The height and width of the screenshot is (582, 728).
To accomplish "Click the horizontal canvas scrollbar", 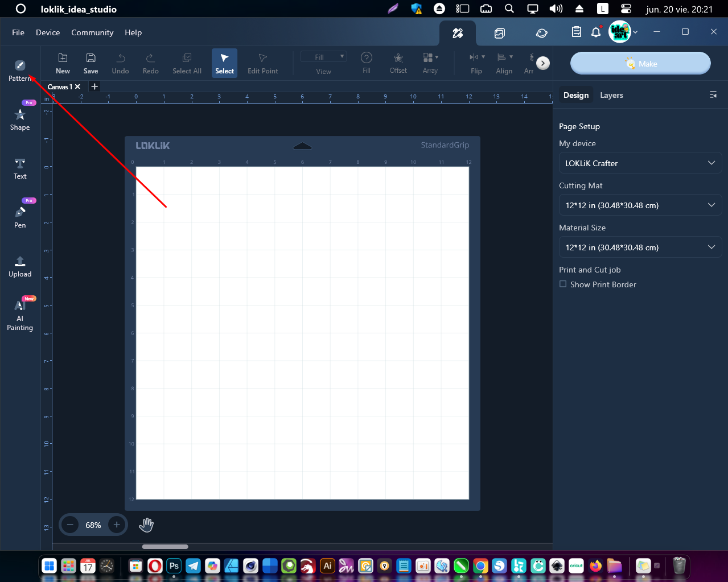I will [x=165, y=547].
